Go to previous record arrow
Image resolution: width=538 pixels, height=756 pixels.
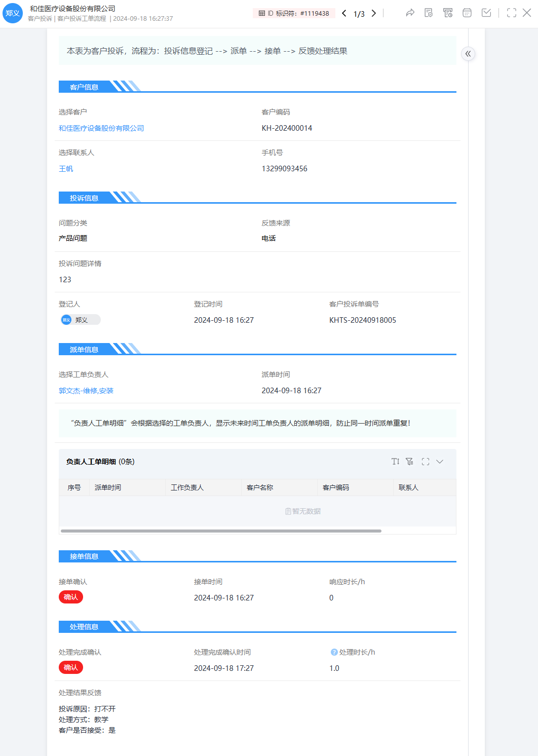click(344, 13)
